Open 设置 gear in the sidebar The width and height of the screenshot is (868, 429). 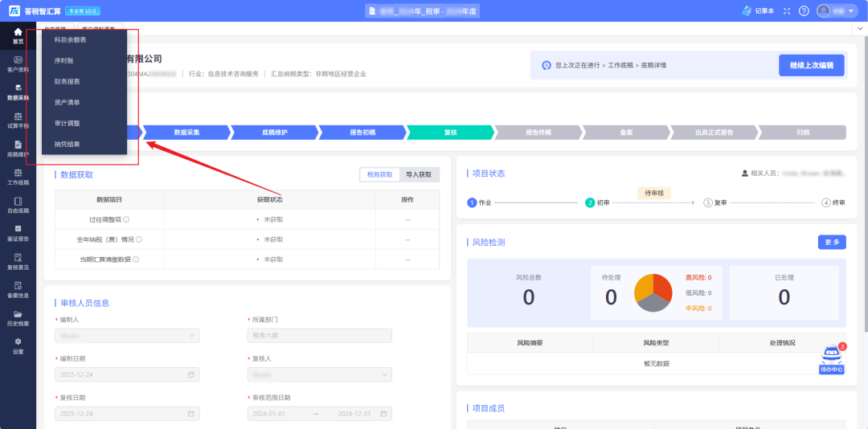(18, 345)
